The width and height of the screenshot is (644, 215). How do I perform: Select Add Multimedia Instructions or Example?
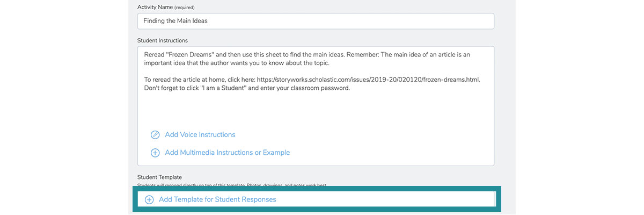point(227,153)
